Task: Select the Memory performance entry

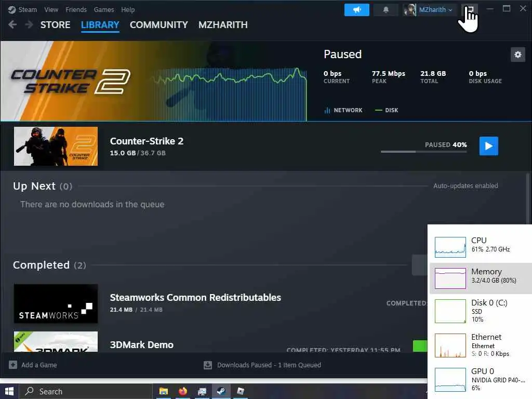Action: click(481, 278)
